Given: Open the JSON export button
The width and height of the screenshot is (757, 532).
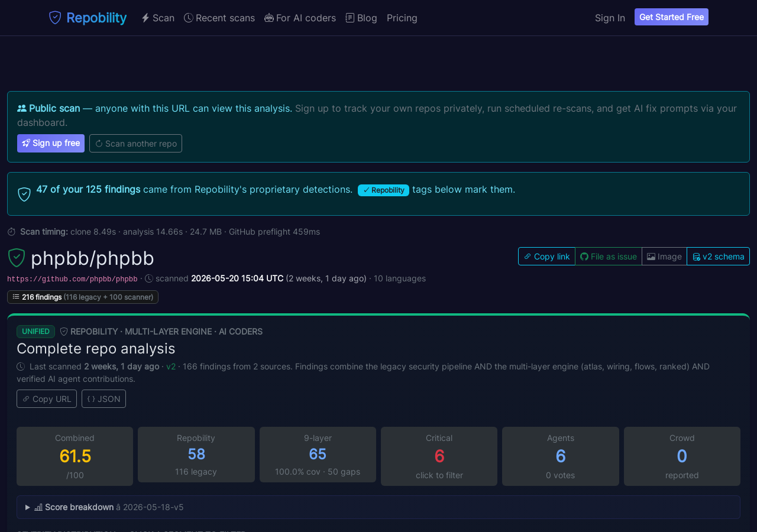Looking at the screenshot, I should [103, 399].
